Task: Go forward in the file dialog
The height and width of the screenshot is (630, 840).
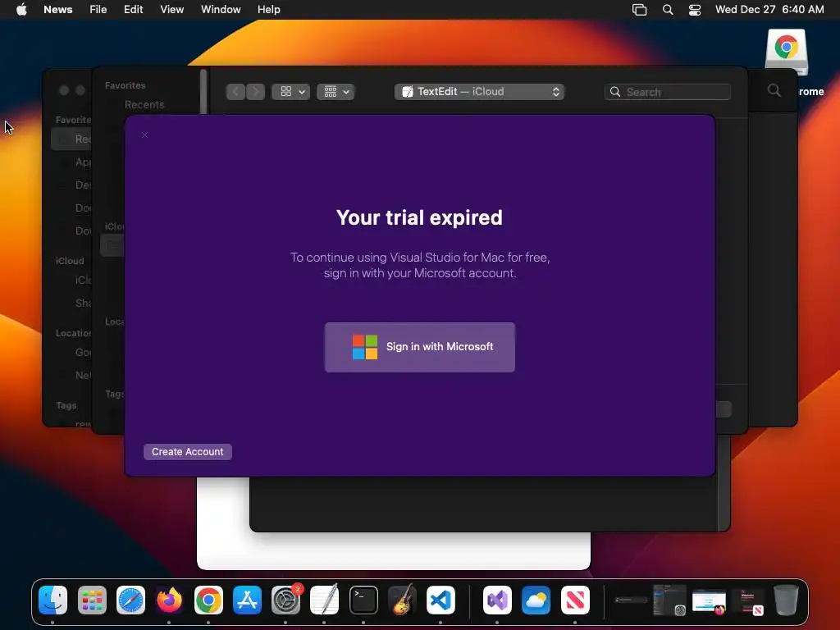Action: (x=256, y=92)
